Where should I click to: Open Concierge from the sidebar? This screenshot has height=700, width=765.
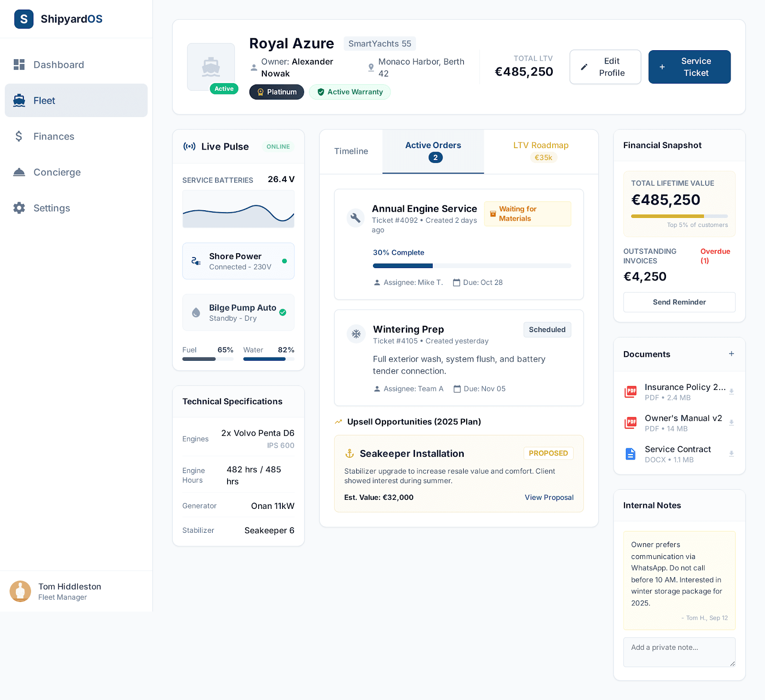(x=57, y=172)
